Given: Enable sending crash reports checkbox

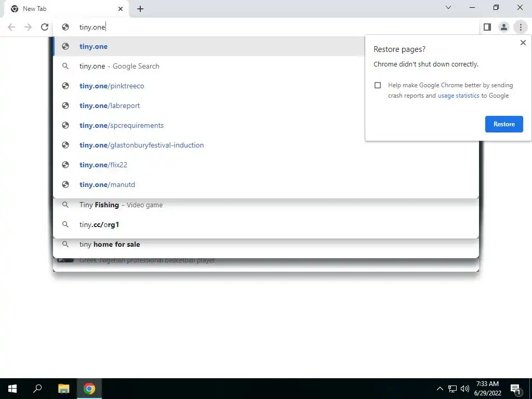Looking at the screenshot, I should click(378, 85).
